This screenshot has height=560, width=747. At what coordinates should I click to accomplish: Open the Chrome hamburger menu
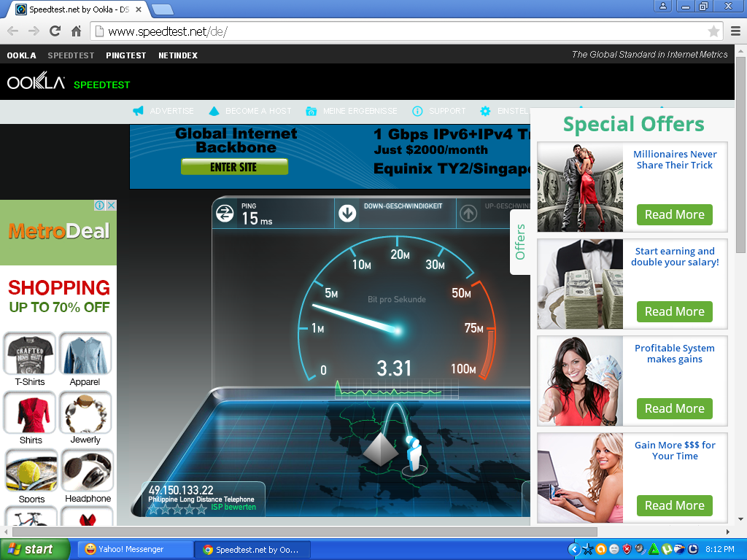point(735,31)
